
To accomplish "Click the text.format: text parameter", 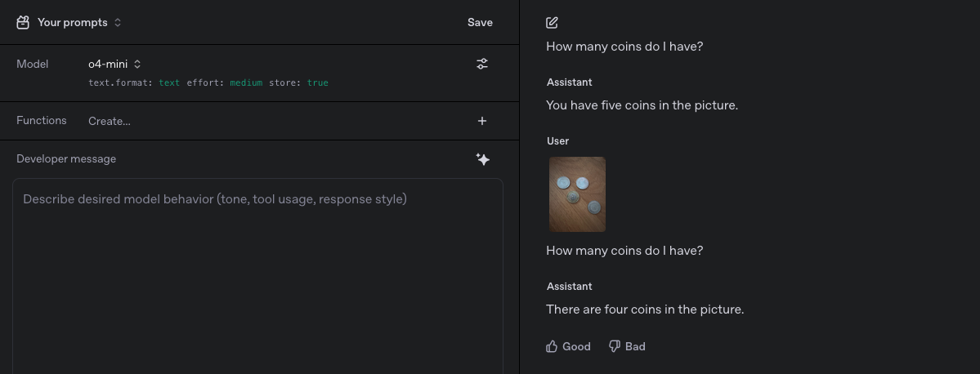I will pos(134,83).
